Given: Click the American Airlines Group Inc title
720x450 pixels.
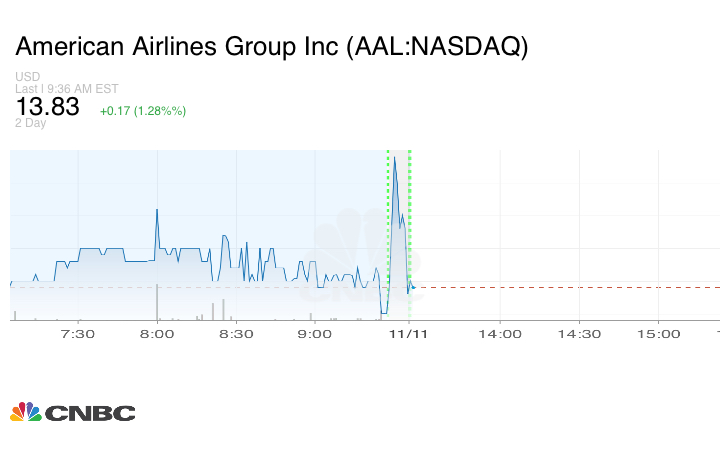Looking at the screenshot, I should coord(271,47).
